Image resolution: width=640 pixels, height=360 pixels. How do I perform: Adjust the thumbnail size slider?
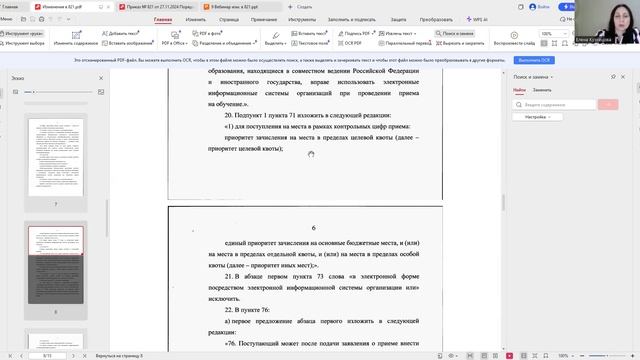58,92
